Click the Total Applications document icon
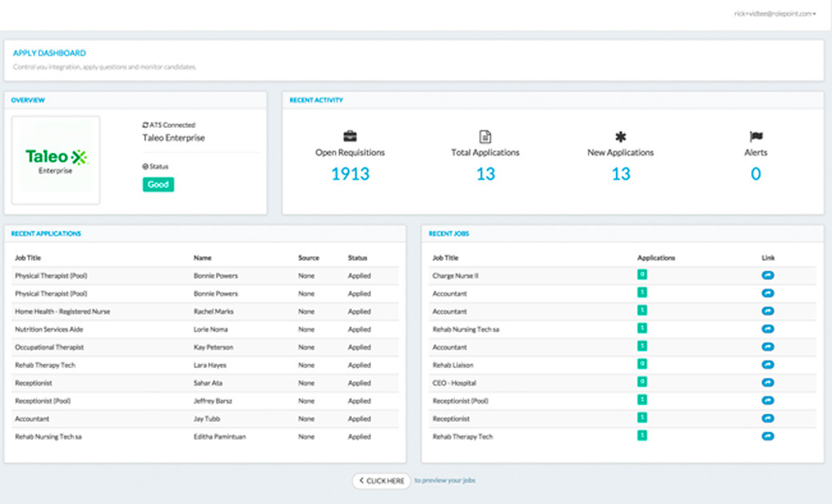This screenshot has width=832, height=504. 485,137
